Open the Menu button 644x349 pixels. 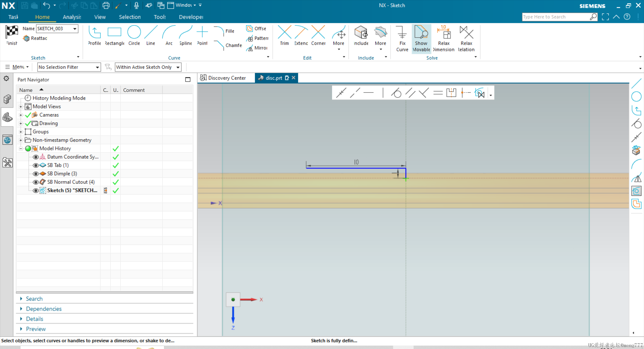coord(17,67)
